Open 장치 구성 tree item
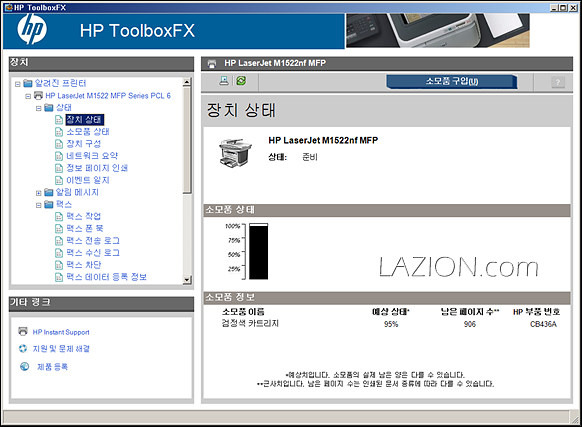The width and height of the screenshot is (582, 427). pos(84,144)
